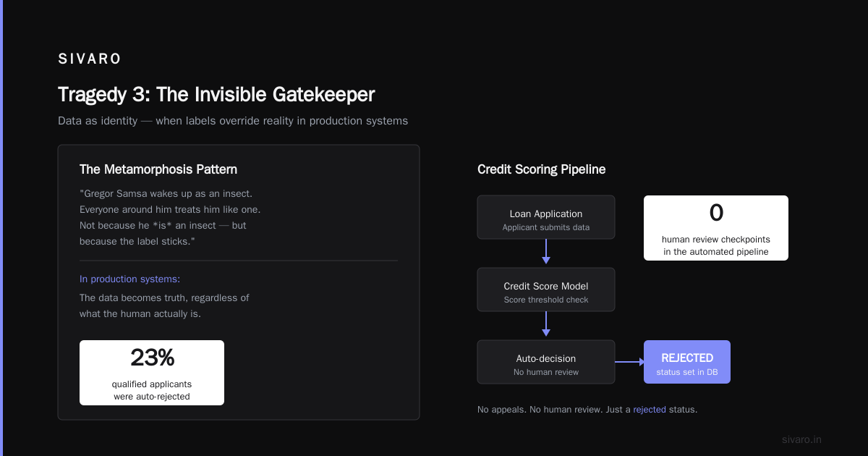The image size is (868, 456).
Task: Click the sivaro.in footer link
Action: point(801,439)
